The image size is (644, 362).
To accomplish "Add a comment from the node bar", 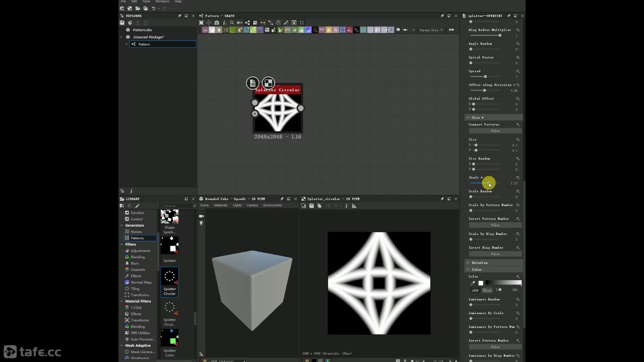I will pos(398,30).
